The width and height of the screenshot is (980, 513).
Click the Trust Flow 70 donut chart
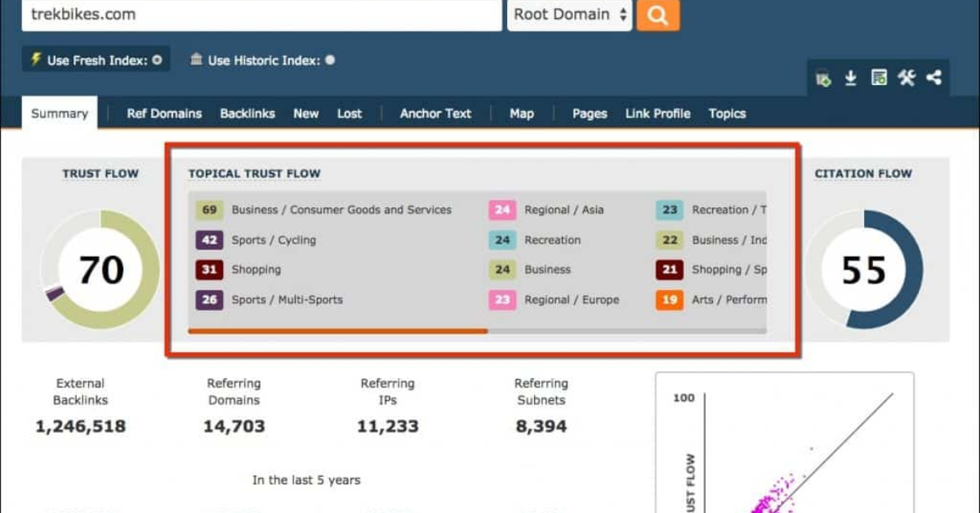100,270
